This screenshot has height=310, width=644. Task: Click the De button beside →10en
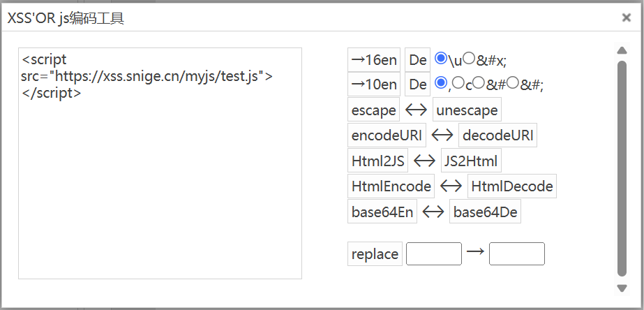417,84
